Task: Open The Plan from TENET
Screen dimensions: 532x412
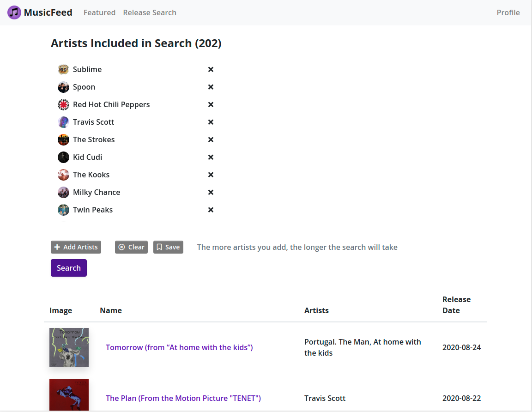Action: pyautogui.click(x=183, y=398)
